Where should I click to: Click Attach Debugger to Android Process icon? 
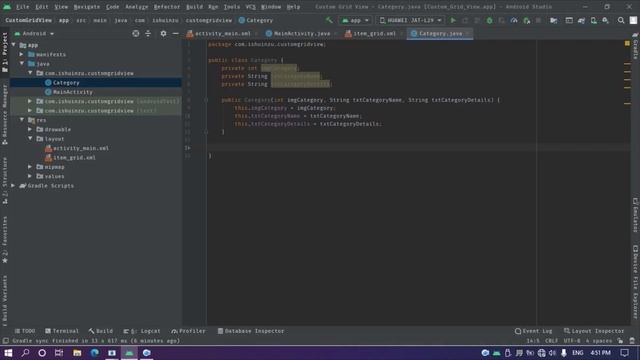click(x=527, y=20)
